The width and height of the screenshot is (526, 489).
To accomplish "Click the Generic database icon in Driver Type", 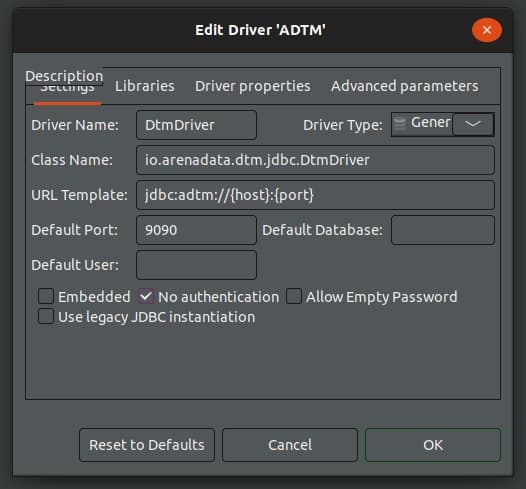I will (x=400, y=123).
